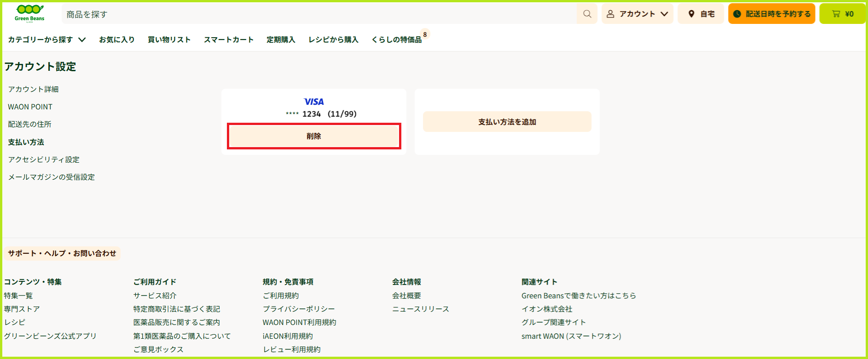Open レシピから購入 page
The image size is (868, 359).
click(x=333, y=40)
